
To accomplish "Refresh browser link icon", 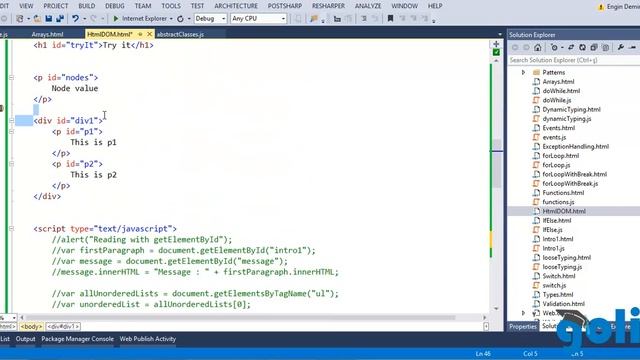I will point(180,18).
